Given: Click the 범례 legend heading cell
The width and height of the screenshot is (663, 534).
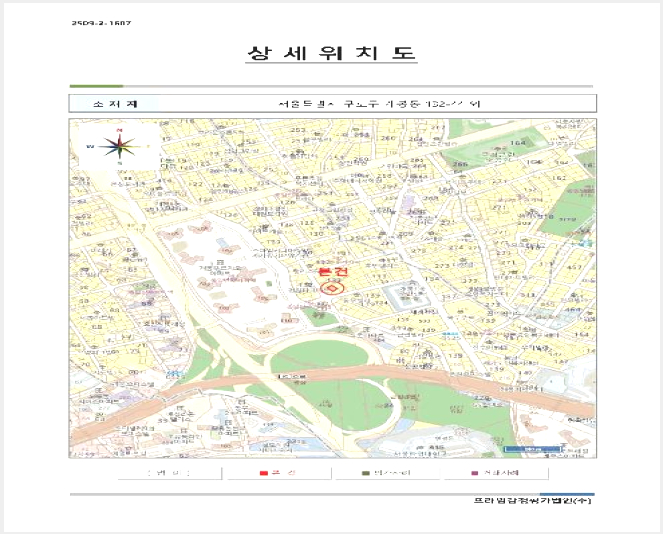Looking at the screenshot, I should [169, 473].
